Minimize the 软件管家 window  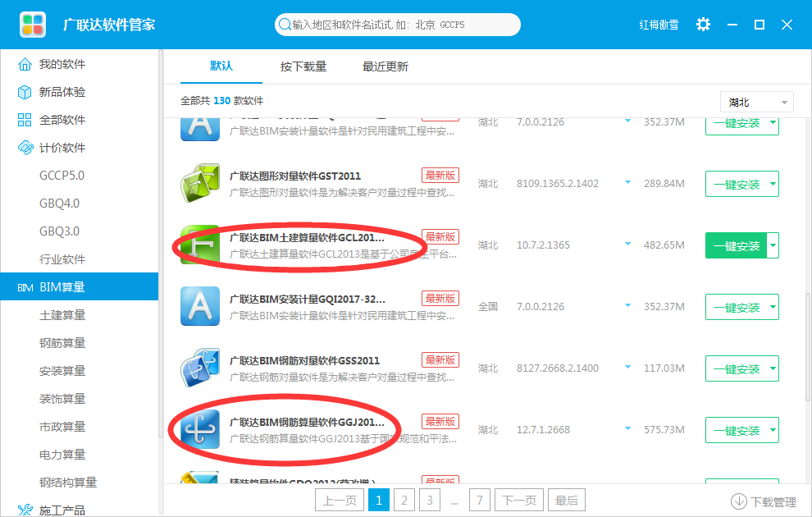tap(732, 25)
